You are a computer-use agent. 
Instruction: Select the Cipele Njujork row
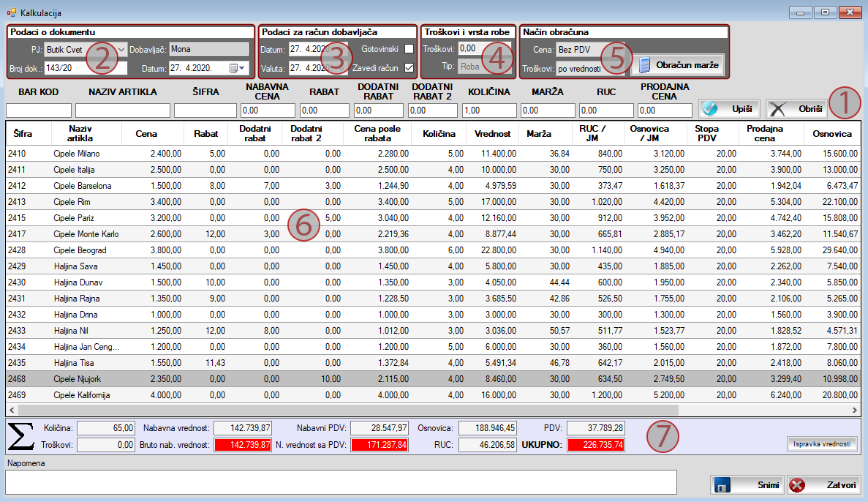(434, 379)
